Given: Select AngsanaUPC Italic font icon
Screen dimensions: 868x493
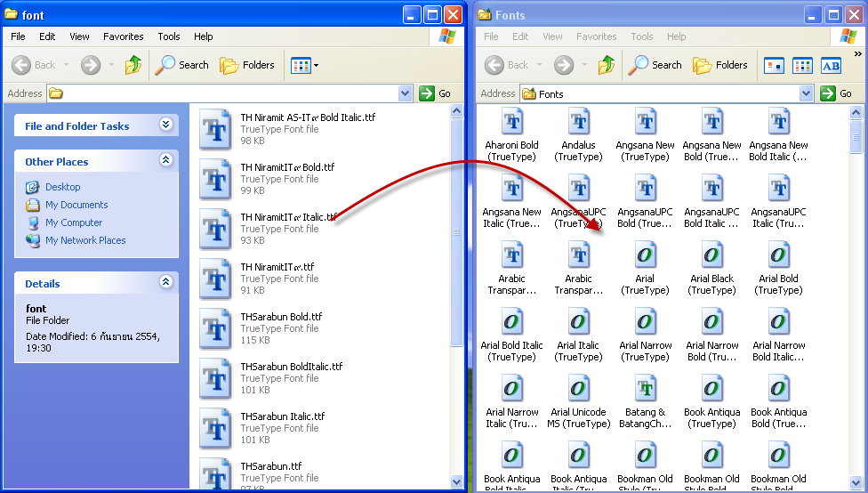Looking at the screenshot, I should [779, 189].
